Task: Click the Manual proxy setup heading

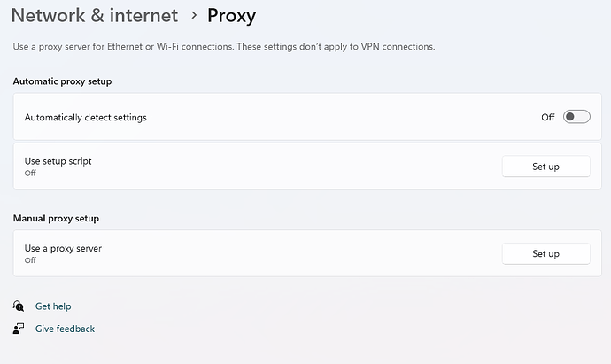Action: (56, 218)
